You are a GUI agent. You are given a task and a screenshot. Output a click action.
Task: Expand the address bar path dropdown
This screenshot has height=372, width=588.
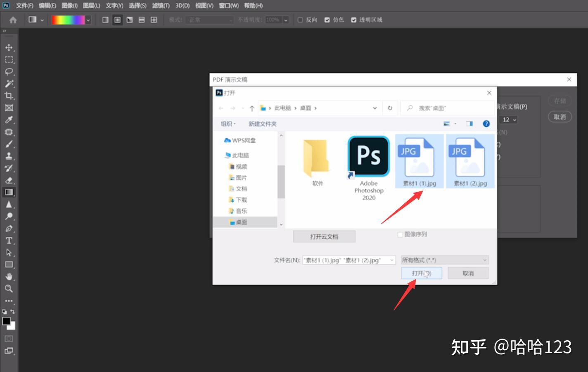(x=375, y=108)
